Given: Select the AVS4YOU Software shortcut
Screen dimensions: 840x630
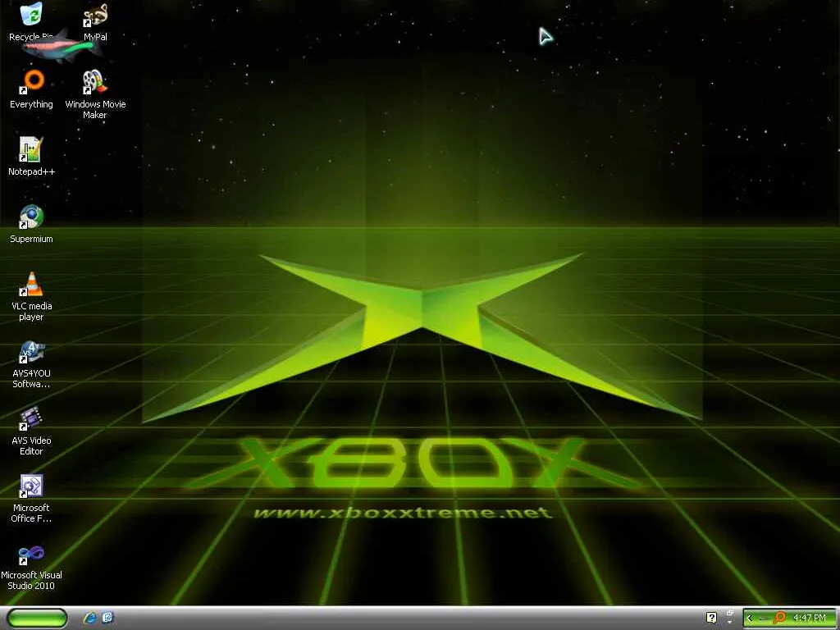Looking at the screenshot, I should 31,363.
